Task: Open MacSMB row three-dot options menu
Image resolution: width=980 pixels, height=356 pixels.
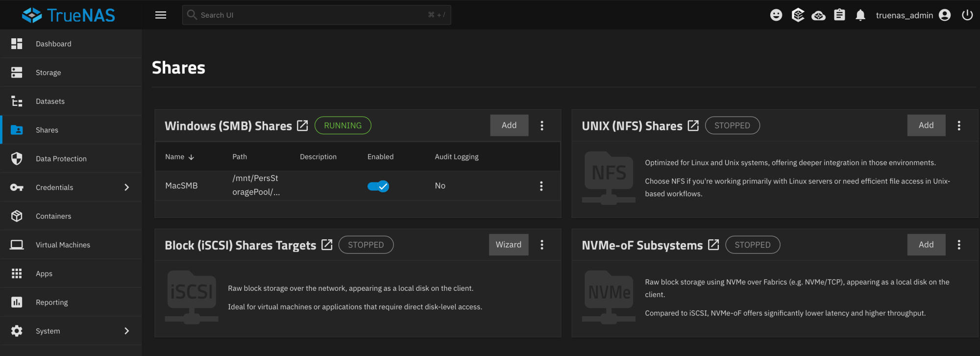Action: click(541, 186)
